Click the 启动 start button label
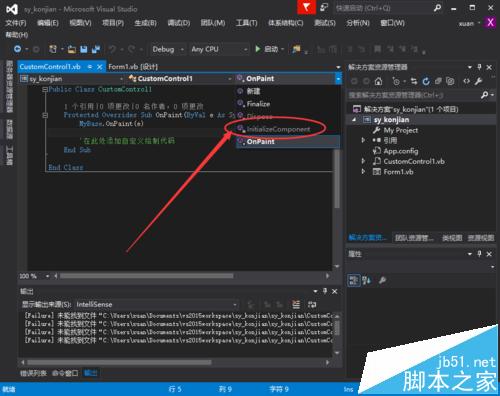Viewport: 500px width, 396px height. coord(271,50)
